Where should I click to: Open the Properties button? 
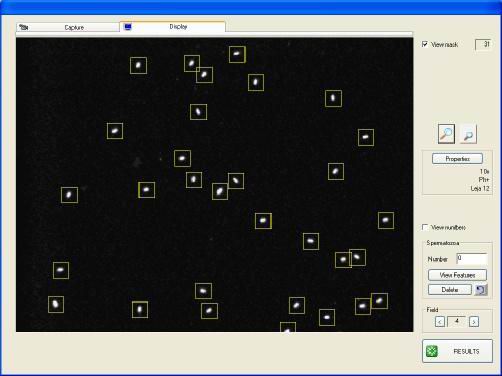coord(457,159)
